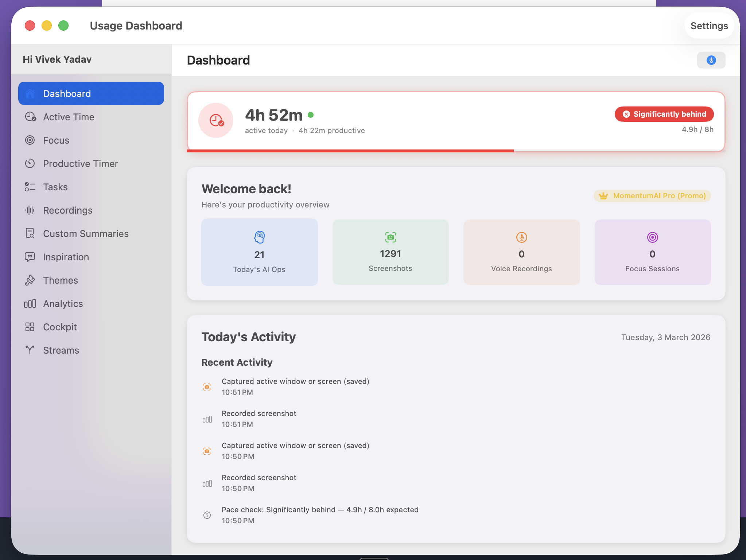The width and height of the screenshot is (746, 560).
Task: Click the Custom Summaries document icon
Action: point(31,233)
